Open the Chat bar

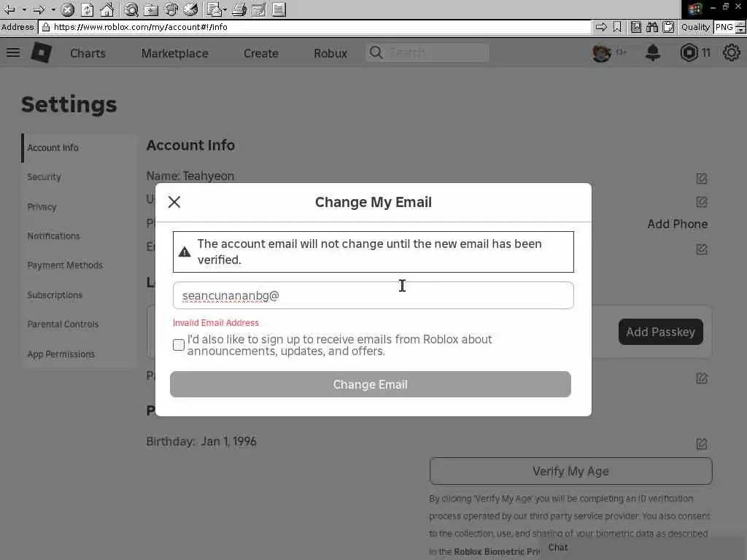point(643,548)
